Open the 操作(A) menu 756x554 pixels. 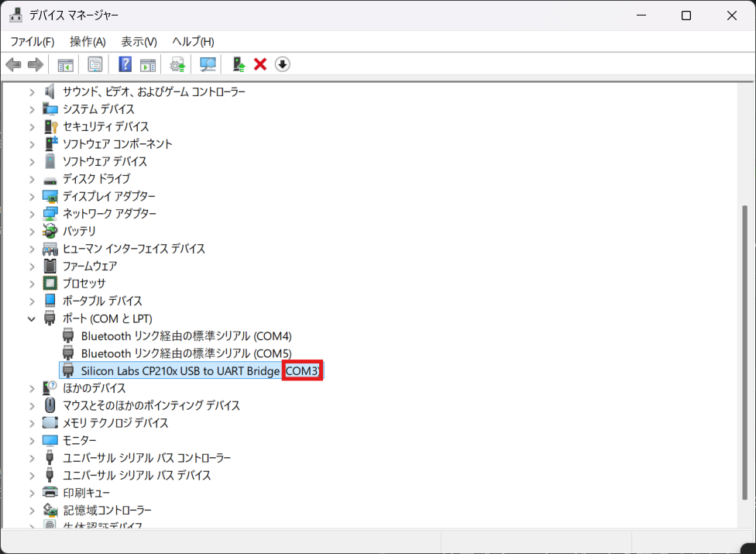88,42
